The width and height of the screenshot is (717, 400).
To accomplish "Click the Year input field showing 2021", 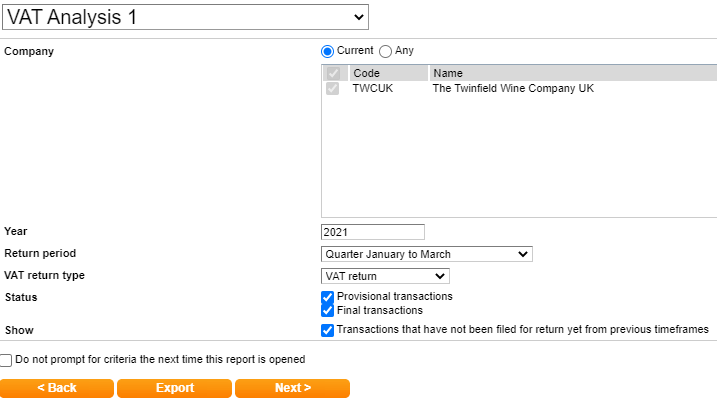I will click(x=373, y=232).
